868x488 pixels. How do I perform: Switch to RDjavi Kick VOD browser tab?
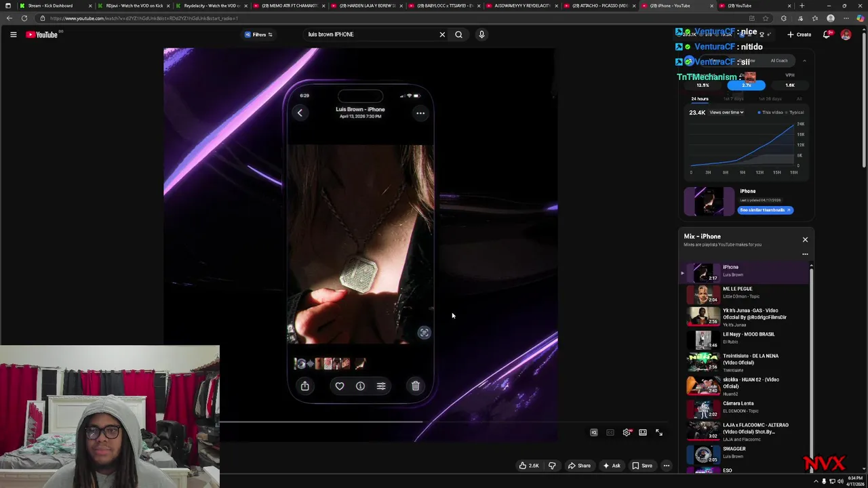tap(134, 5)
